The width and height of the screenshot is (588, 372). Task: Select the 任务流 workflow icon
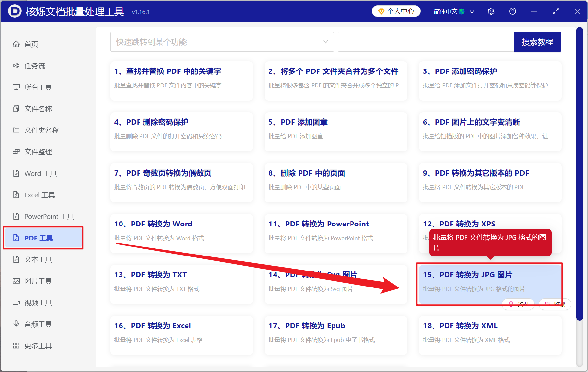pyautogui.click(x=16, y=66)
